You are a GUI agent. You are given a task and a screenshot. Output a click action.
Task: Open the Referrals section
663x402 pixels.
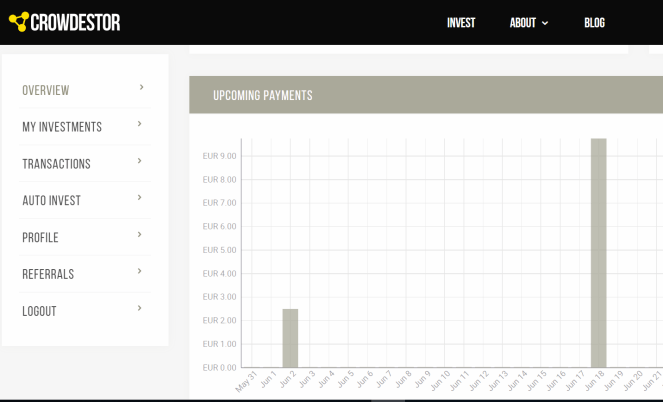point(48,274)
